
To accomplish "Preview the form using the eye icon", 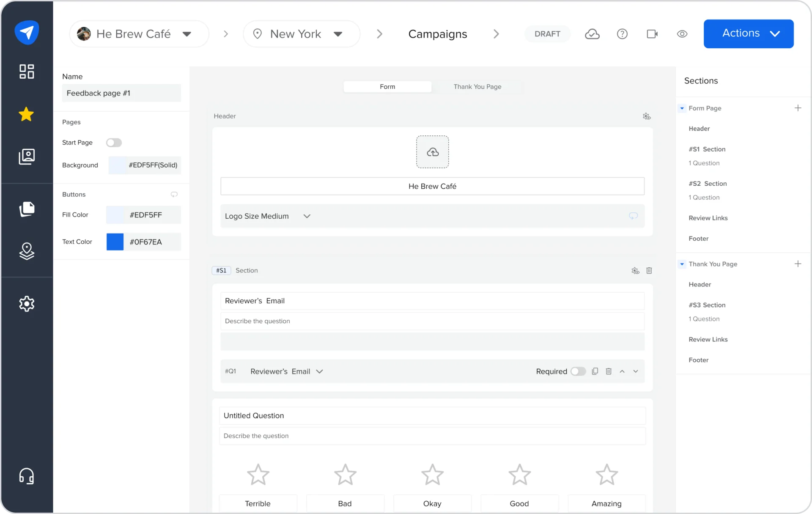I will (x=682, y=34).
